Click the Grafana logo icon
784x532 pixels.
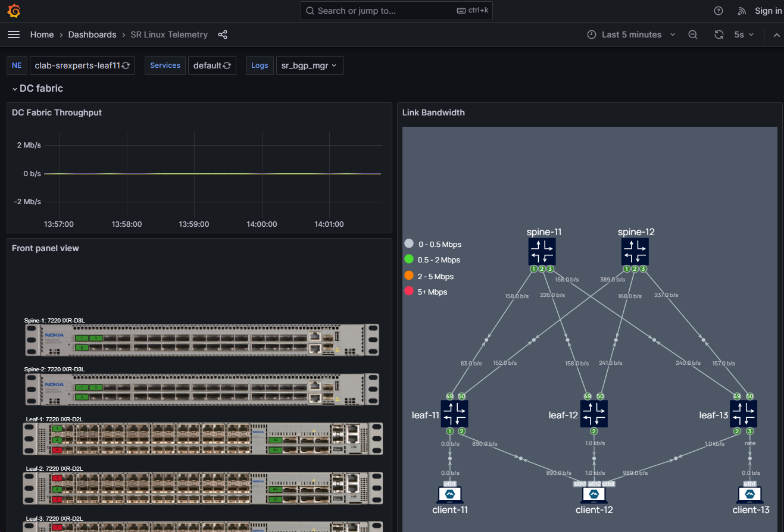click(14, 11)
